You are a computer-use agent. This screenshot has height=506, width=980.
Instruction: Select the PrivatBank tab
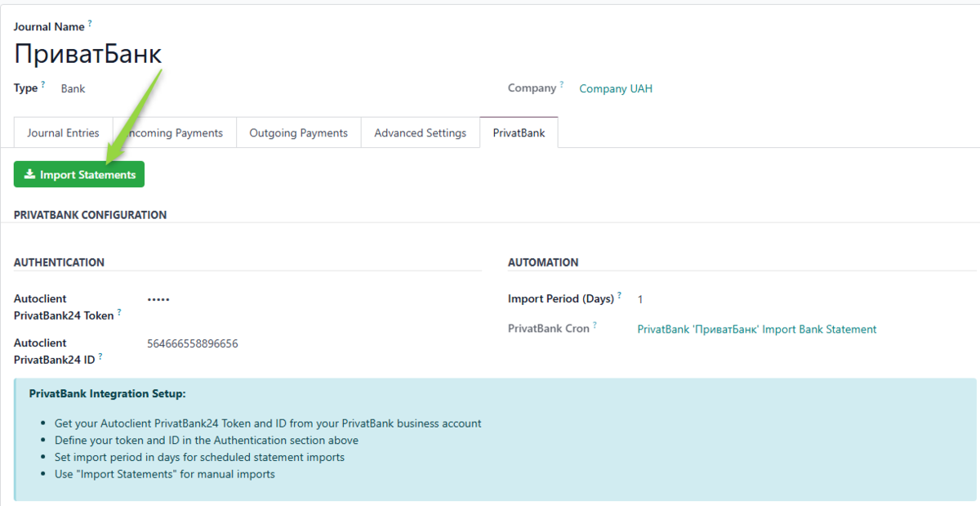519,132
